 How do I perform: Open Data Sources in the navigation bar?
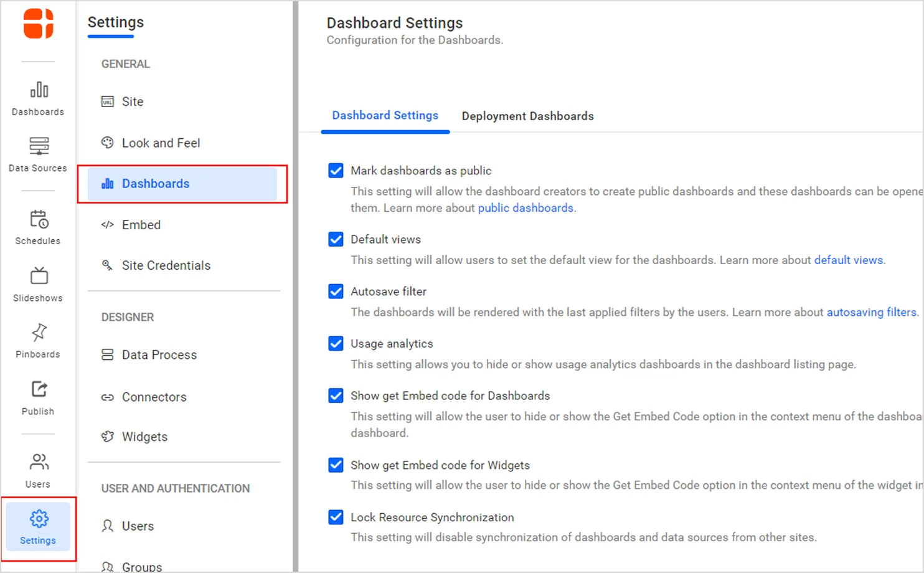point(38,155)
